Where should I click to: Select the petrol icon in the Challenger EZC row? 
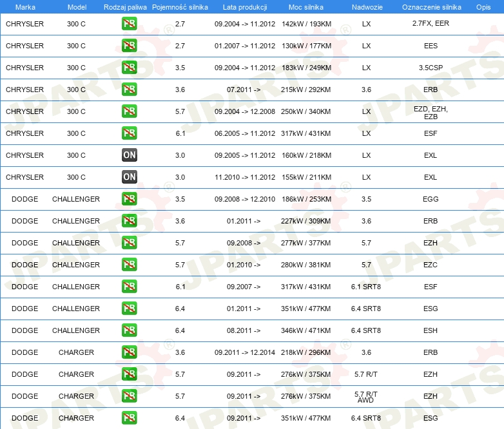tap(130, 265)
